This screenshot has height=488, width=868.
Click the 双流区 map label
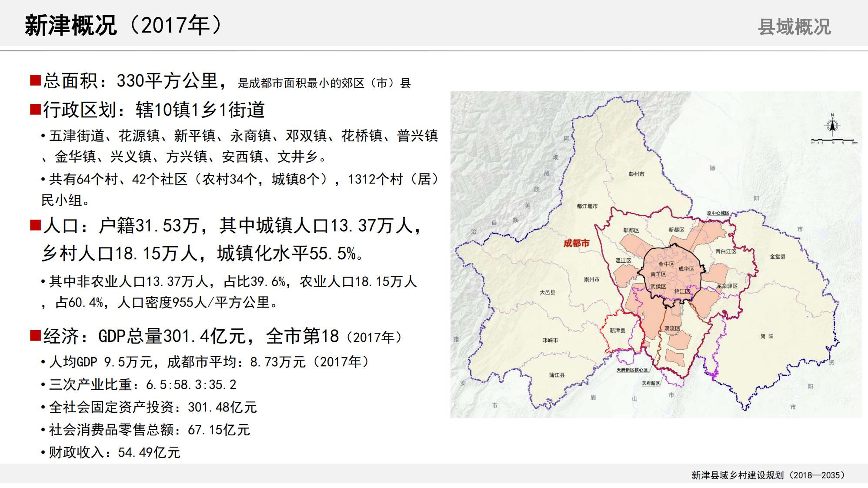click(672, 328)
